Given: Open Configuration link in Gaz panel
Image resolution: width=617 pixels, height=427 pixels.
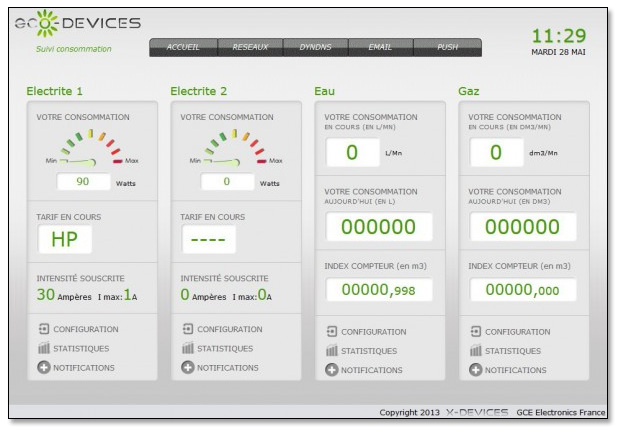Looking at the screenshot, I should (518, 332).
